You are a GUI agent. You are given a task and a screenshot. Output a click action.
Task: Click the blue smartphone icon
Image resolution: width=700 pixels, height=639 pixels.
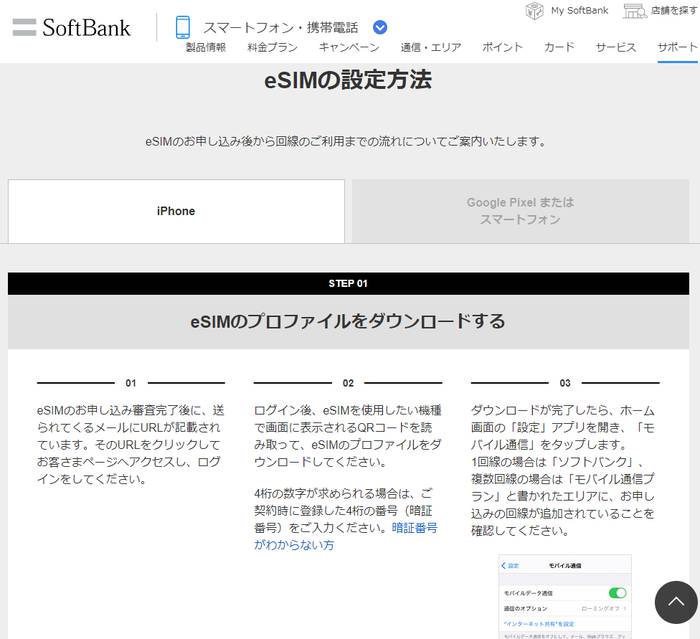point(183,27)
